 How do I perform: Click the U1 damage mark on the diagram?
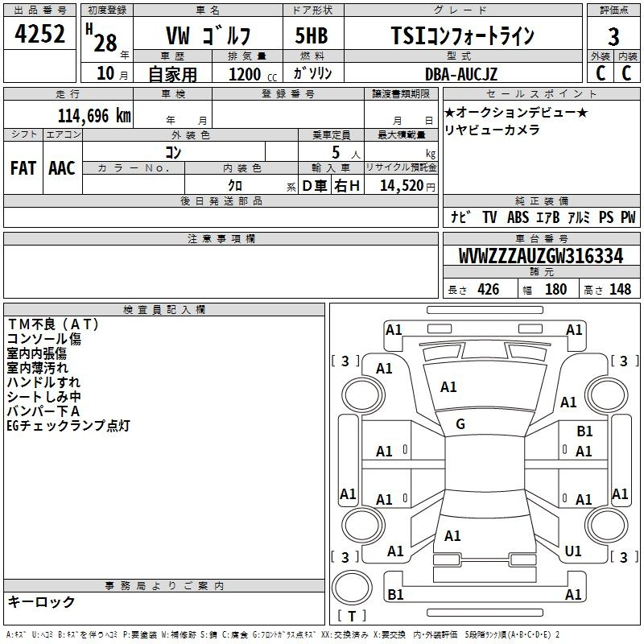click(x=573, y=551)
